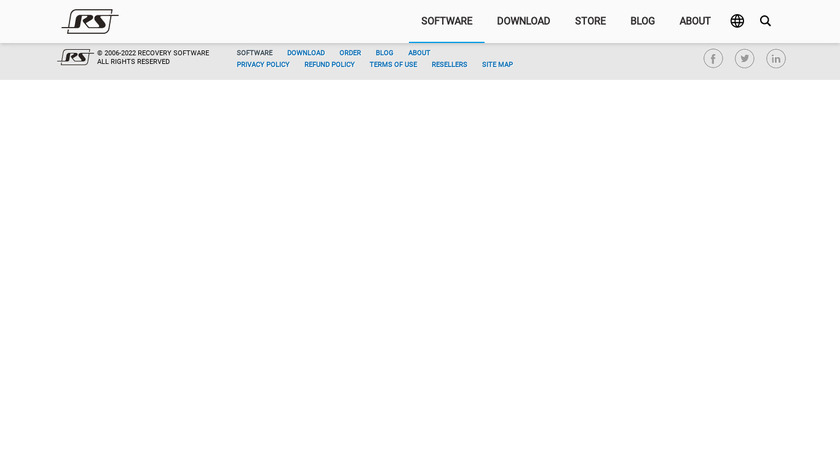Click the small RS logo in the footer
Screen dimensions: 840x472
(76, 57)
